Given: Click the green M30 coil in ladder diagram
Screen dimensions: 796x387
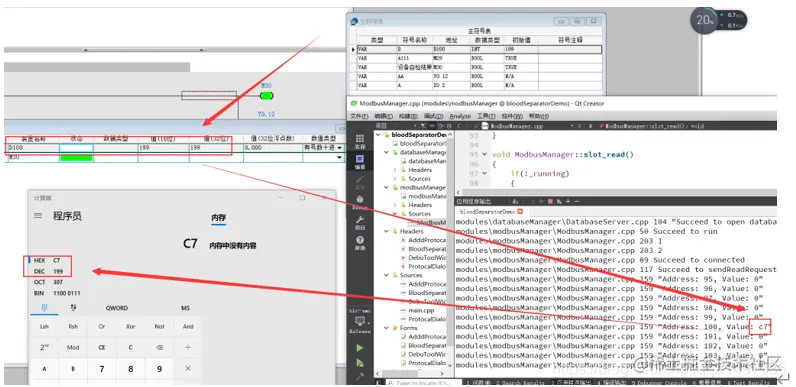Looking at the screenshot, I should [x=267, y=96].
